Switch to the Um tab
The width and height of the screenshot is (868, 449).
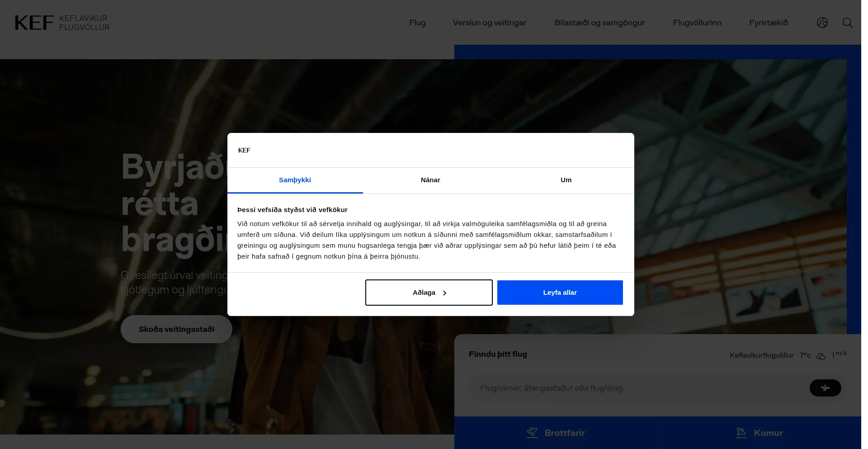[566, 180]
